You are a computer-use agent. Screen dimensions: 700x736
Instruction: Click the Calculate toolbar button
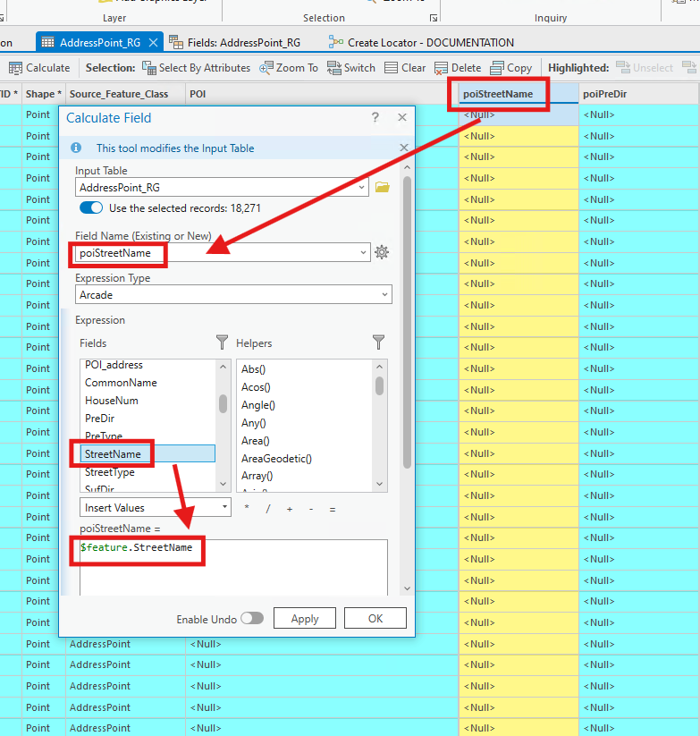tap(39, 68)
